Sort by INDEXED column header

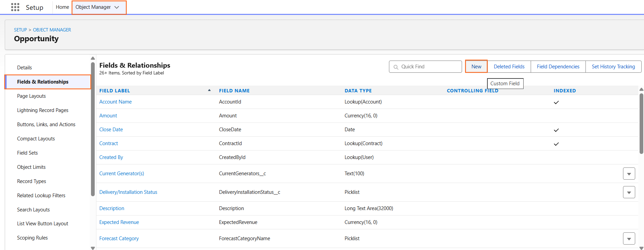(565, 91)
